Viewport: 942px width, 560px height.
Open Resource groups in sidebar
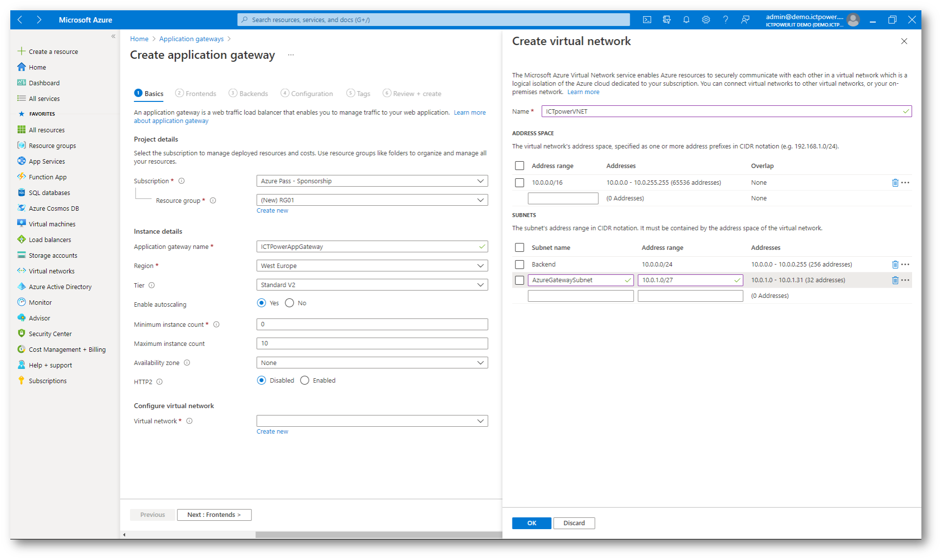(x=47, y=146)
